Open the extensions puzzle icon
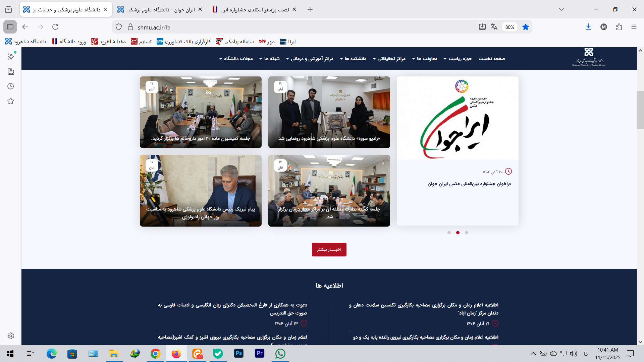 coord(619,27)
